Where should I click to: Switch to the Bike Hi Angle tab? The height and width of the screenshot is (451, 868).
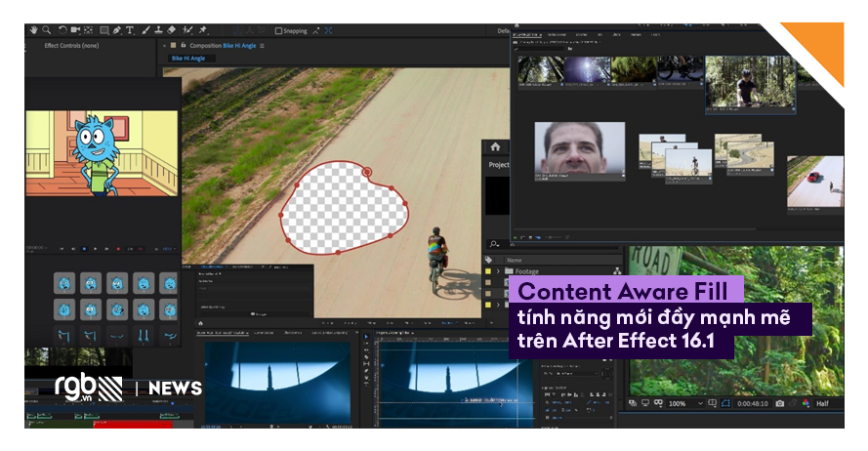pyautogui.click(x=190, y=58)
